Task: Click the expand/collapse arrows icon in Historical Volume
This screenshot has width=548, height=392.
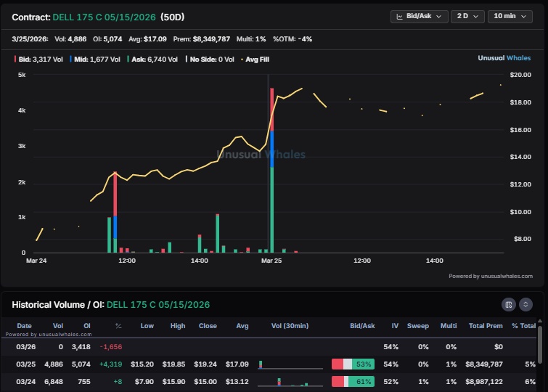Action: coord(525,305)
